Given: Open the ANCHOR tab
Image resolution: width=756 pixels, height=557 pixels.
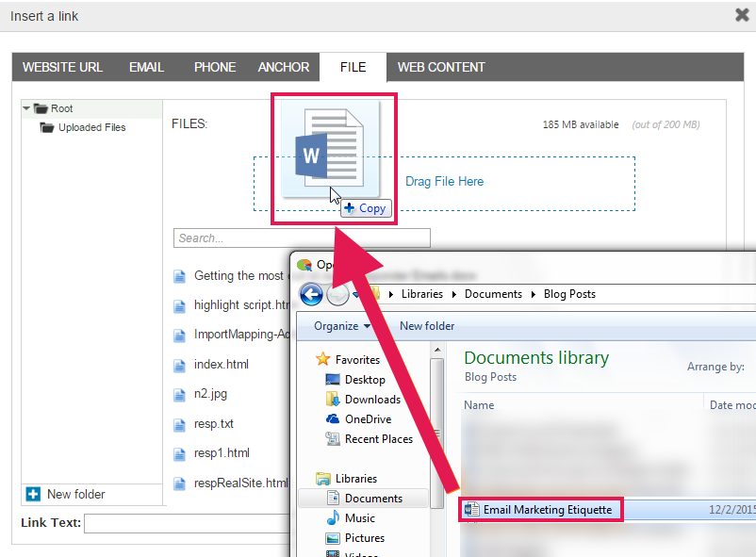Looking at the screenshot, I should tap(283, 67).
